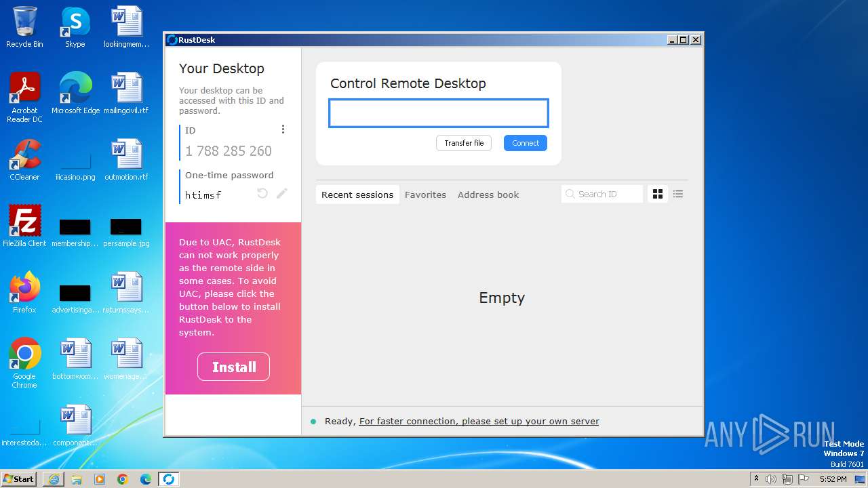This screenshot has height=488, width=868.
Task: Open the Favorites tab
Action: [x=425, y=195]
